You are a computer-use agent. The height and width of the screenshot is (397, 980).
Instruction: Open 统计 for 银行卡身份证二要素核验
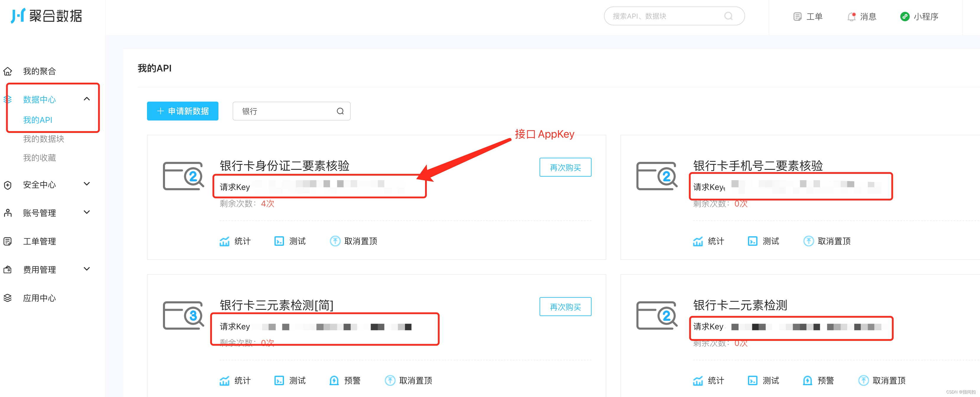235,241
